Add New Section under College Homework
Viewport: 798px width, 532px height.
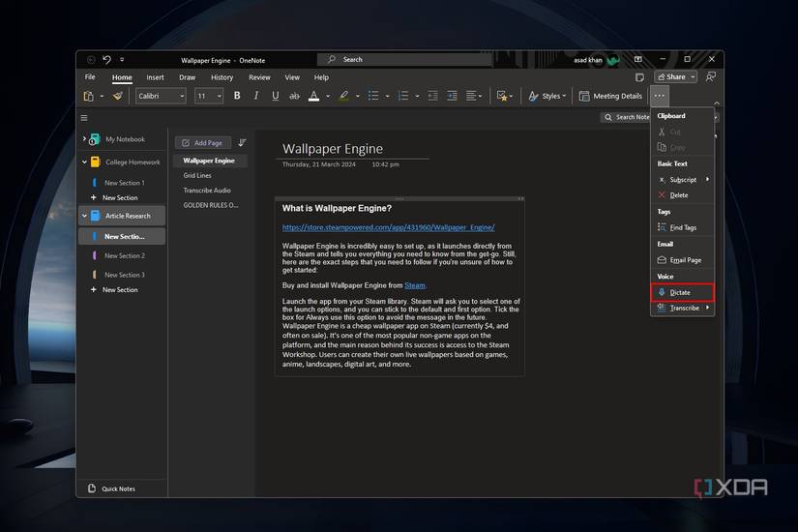tap(114, 197)
